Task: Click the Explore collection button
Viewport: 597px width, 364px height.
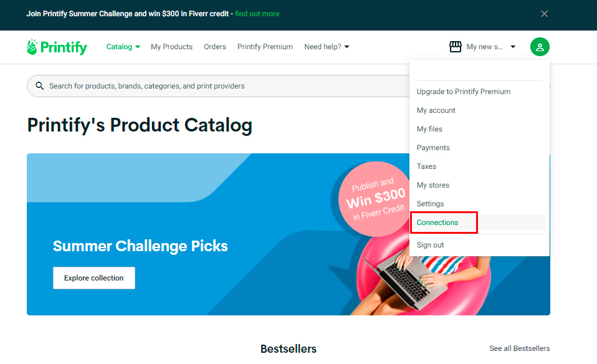Action: [93, 278]
